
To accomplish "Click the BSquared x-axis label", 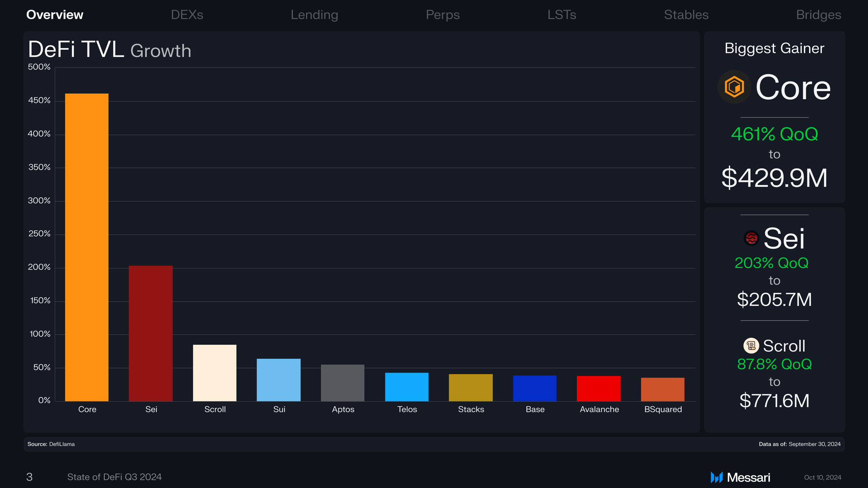I will click(x=663, y=409).
